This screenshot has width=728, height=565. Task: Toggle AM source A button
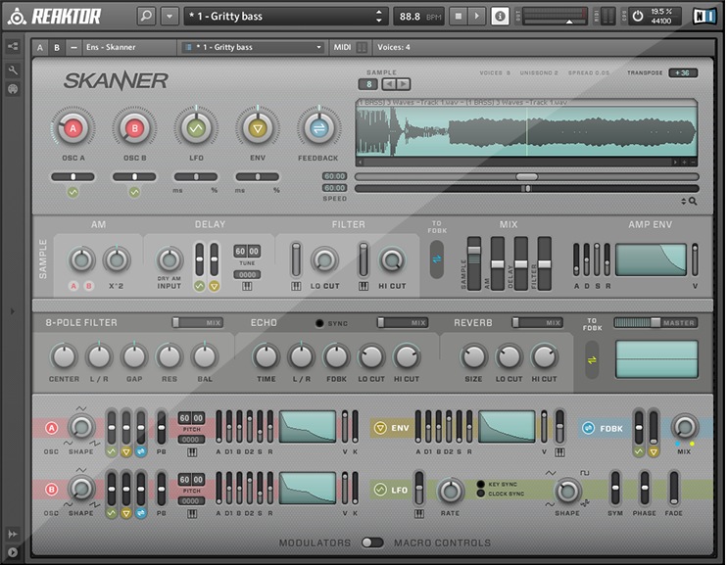(x=73, y=286)
